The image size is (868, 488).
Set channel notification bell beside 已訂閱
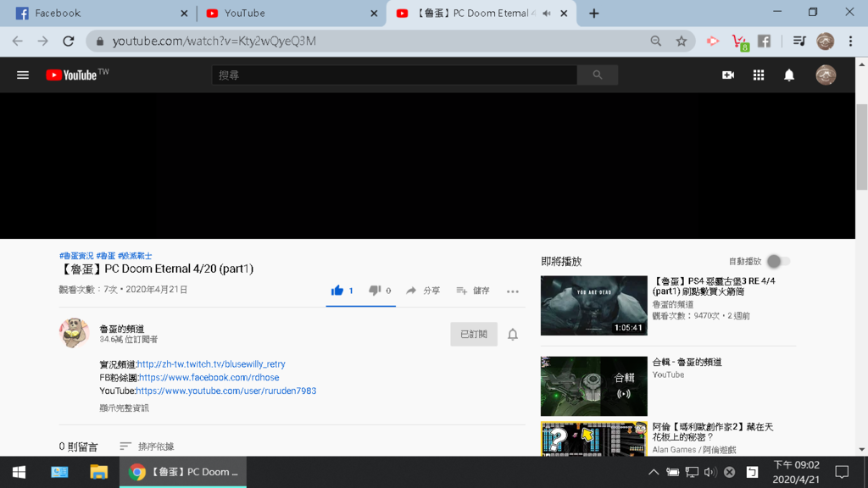tap(513, 334)
